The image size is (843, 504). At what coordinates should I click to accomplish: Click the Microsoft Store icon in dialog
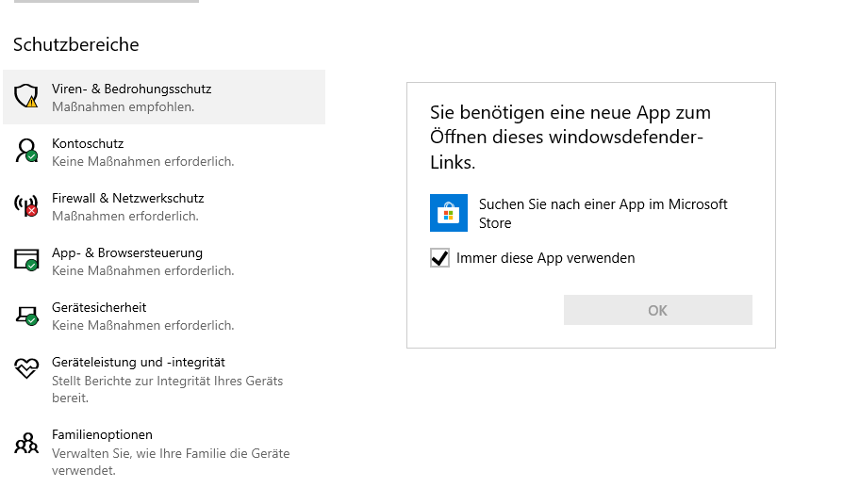[449, 213]
